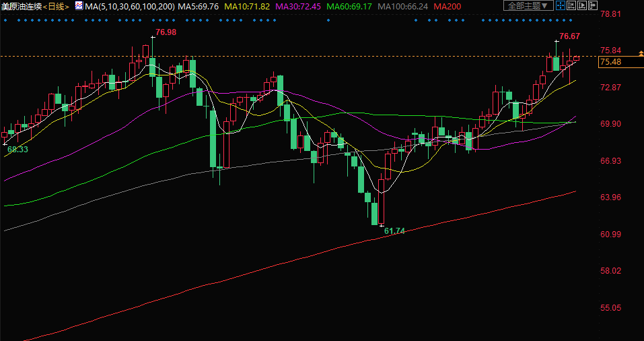Viewport: 644px width, 341px height.
Task: Open the 全部主题 dropdown
Action: point(528,5)
